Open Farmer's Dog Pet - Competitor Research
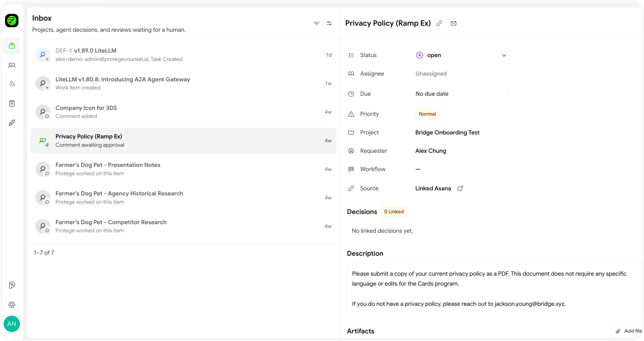Image resolution: width=644 pixels, height=341 pixels. coord(183,226)
